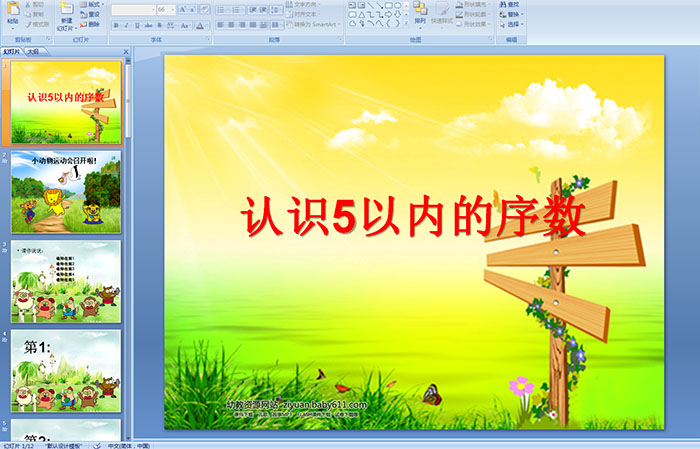Image resolution: width=700 pixels, height=449 pixels.
Task: Select the Oval shape in shapes gallery
Action: (x=397, y=5)
